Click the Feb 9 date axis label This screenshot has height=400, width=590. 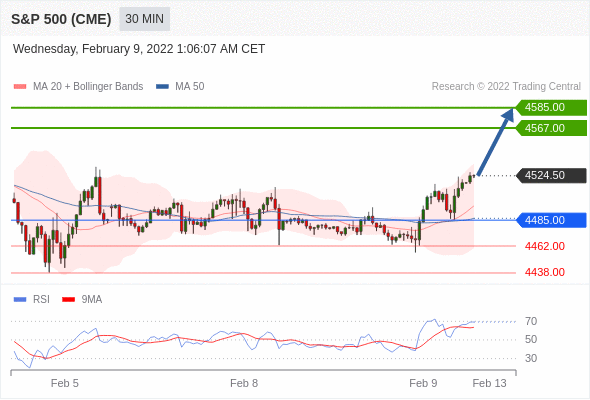pos(423,383)
